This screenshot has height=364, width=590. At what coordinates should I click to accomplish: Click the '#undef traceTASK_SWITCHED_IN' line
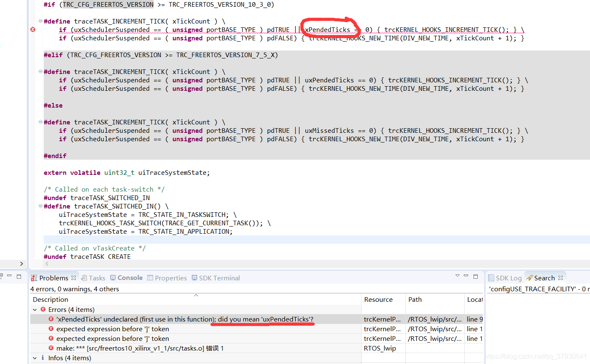point(97,198)
